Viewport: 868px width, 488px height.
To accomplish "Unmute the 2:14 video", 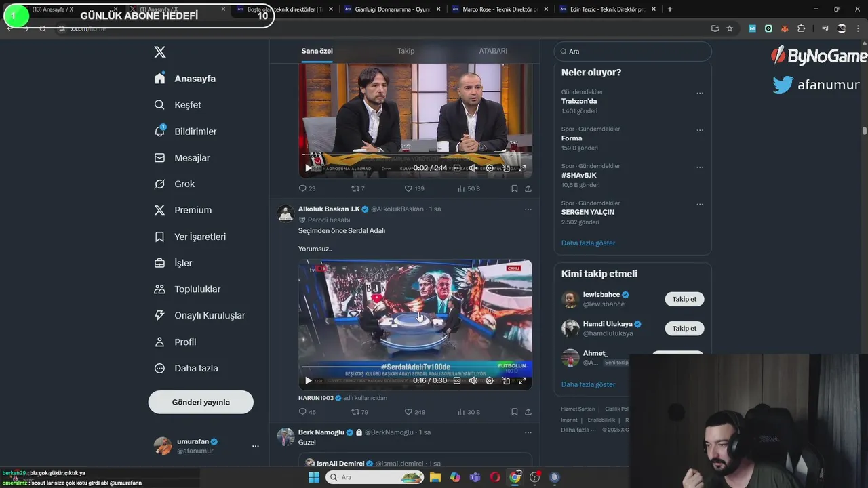I will (473, 168).
